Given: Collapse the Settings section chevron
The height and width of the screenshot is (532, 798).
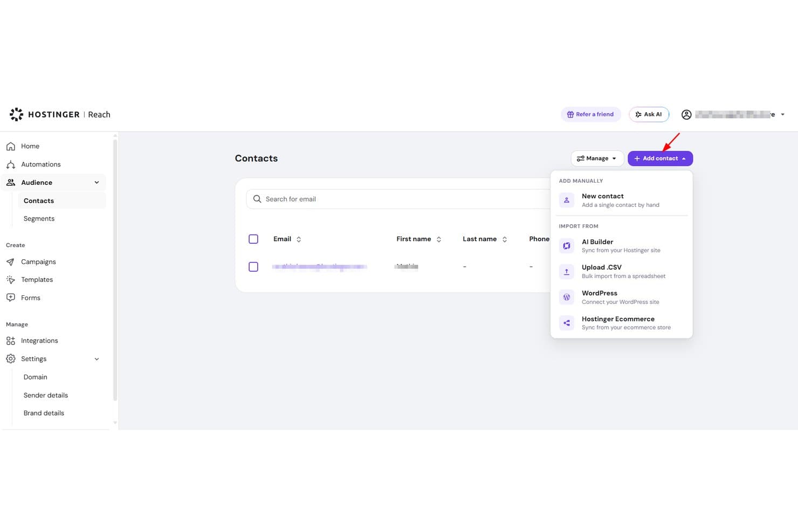Looking at the screenshot, I should pyautogui.click(x=97, y=359).
